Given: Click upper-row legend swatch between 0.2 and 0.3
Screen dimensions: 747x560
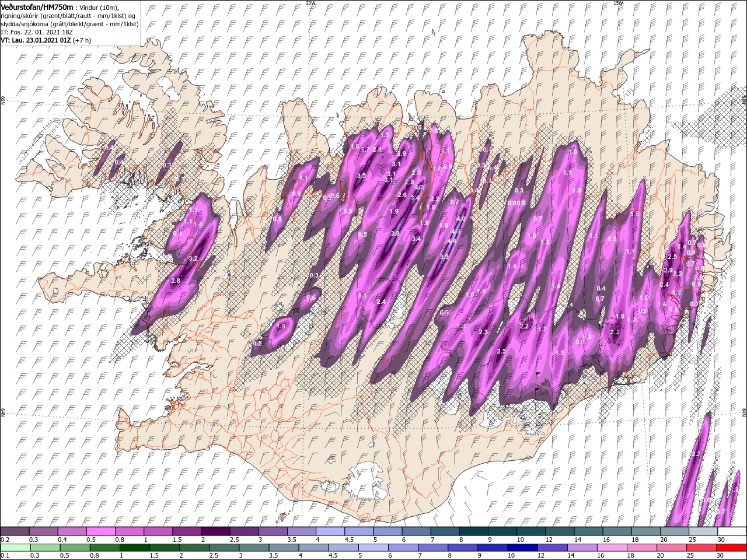Looking at the screenshot, I should pyautogui.click(x=14, y=531).
